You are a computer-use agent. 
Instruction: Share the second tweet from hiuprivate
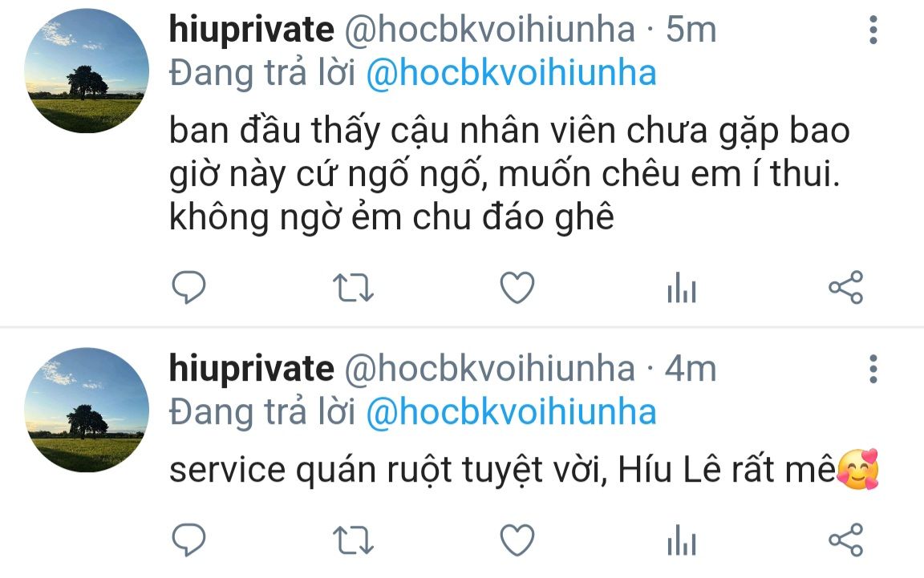pyautogui.click(x=845, y=540)
